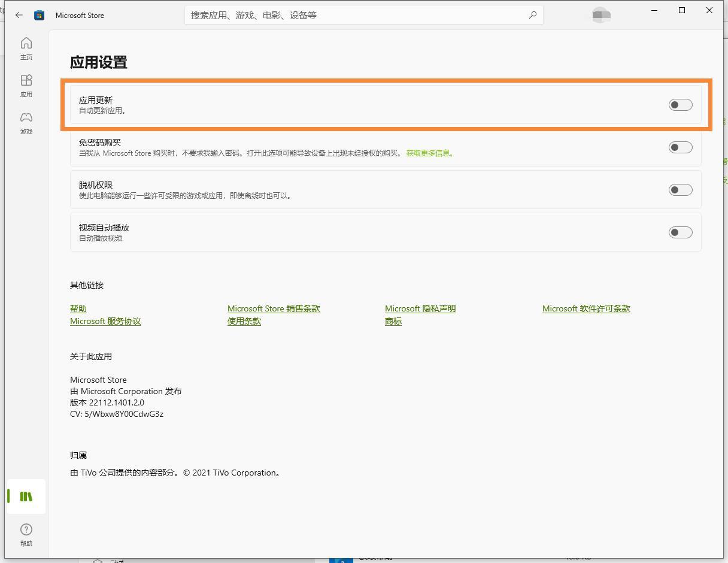Click the 帮助 (Help) icon at bottom
The image size is (728, 563).
pyautogui.click(x=26, y=533)
